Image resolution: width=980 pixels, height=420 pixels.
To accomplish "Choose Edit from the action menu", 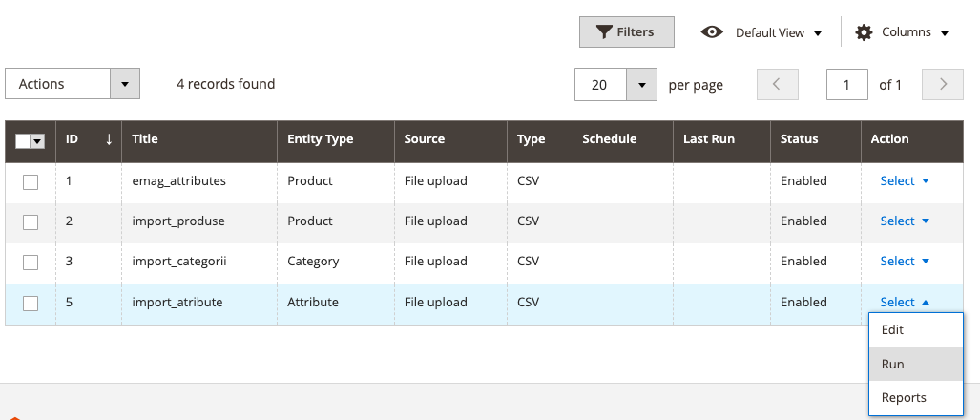I will click(916, 330).
